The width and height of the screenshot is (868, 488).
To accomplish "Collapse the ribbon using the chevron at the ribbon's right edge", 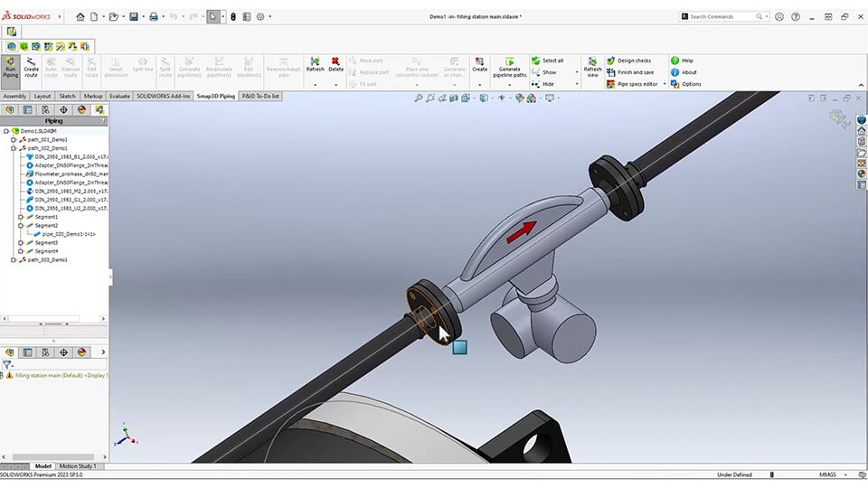I will (861, 85).
